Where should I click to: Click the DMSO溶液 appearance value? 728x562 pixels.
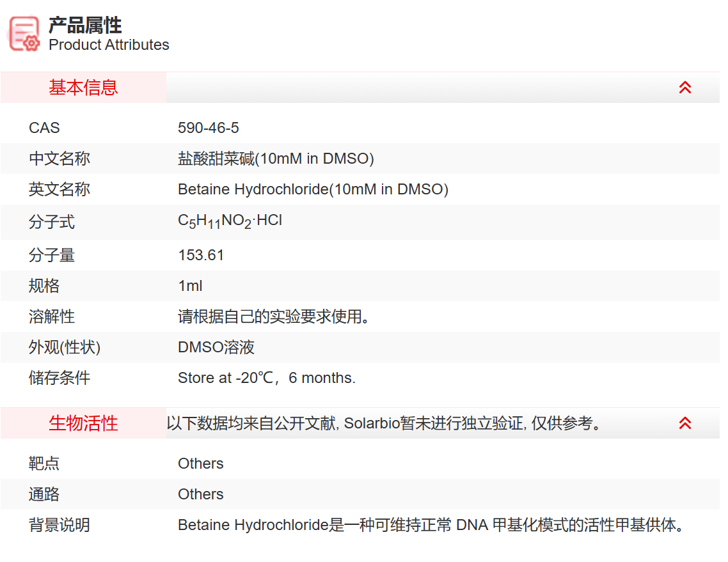click(216, 347)
